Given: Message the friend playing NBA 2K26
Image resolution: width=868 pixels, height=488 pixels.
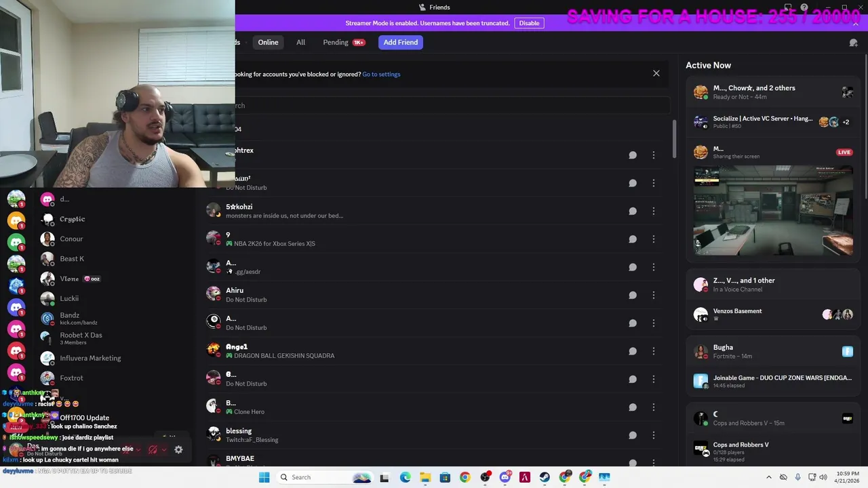Looking at the screenshot, I should click(x=633, y=239).
